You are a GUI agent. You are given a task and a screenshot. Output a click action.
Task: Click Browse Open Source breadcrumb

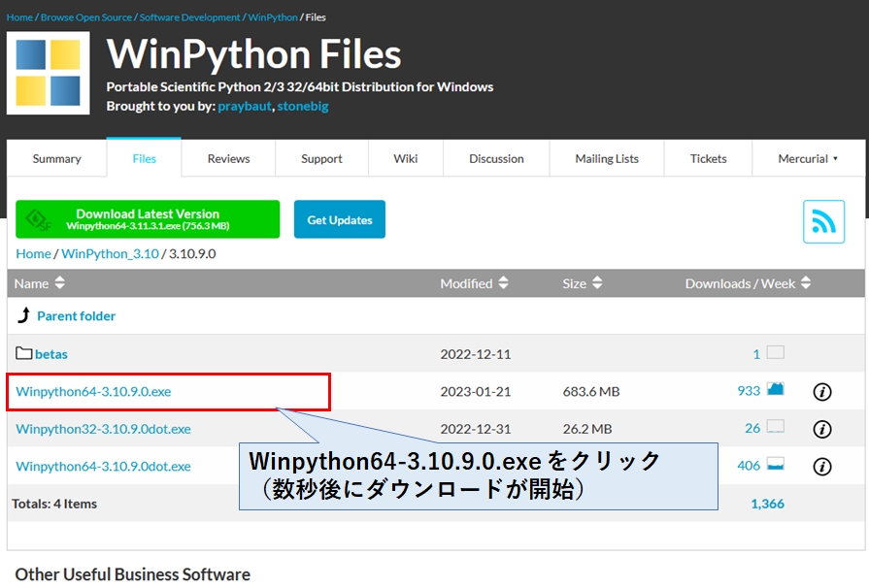[85, 17]
